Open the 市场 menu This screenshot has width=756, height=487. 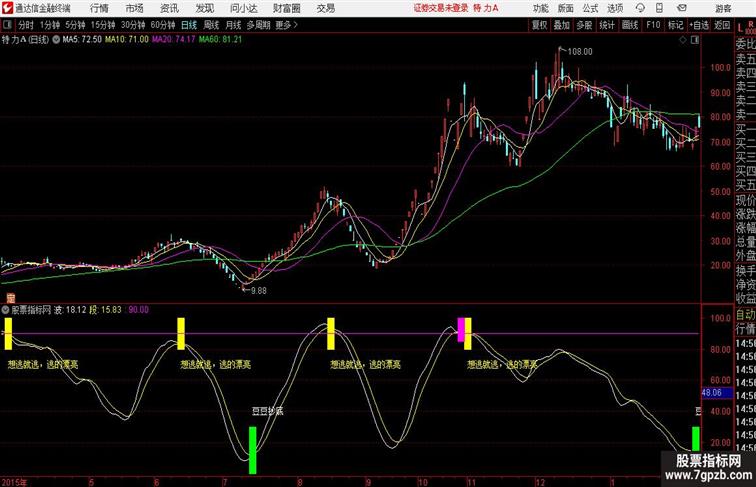coord(134,8)
